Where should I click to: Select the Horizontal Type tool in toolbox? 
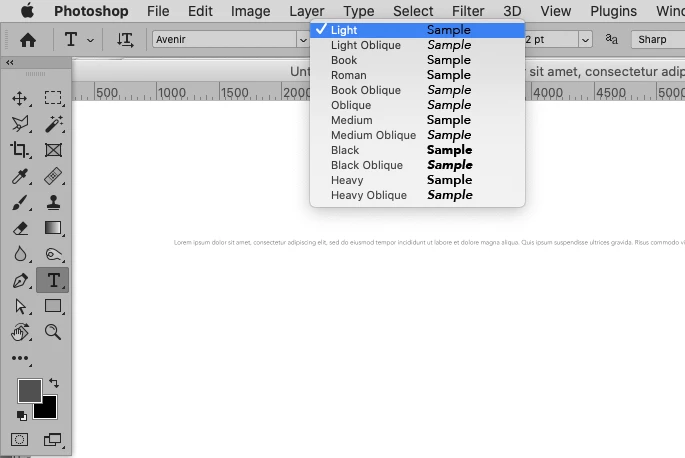pos(53,280)
